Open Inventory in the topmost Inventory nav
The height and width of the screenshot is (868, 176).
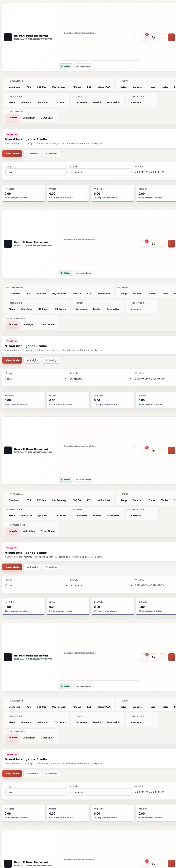point(135,102)
